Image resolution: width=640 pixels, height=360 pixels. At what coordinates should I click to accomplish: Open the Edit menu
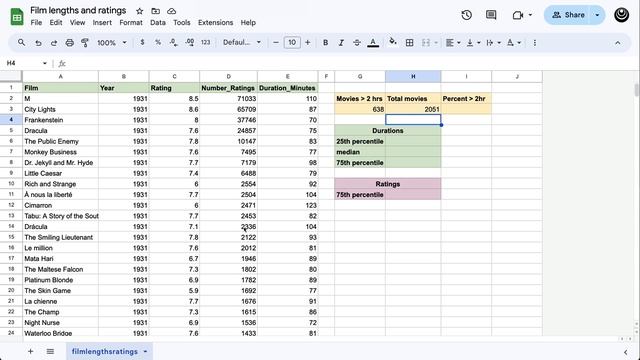click(56, 23)
